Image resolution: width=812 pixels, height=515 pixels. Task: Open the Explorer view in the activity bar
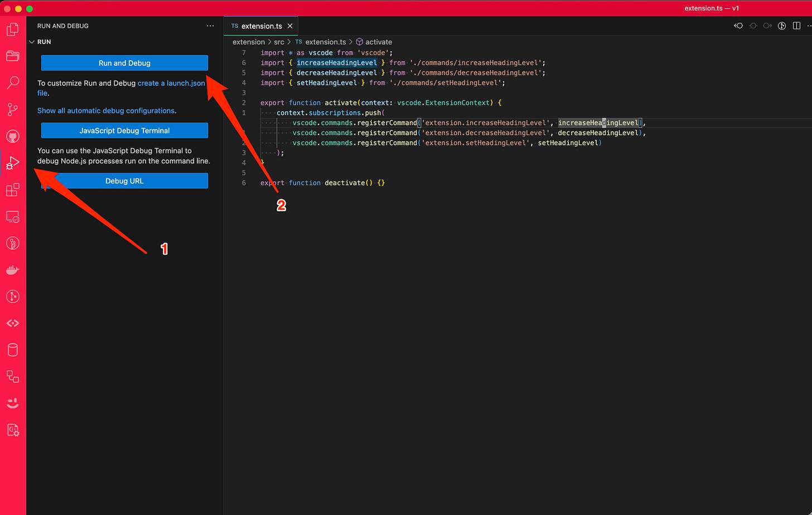12,56
